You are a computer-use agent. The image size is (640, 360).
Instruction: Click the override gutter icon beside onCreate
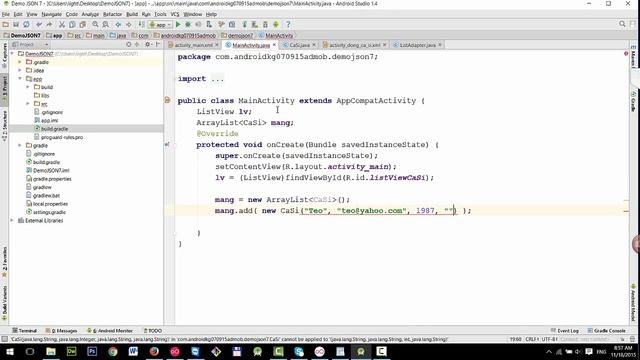[x=167, y=144]
